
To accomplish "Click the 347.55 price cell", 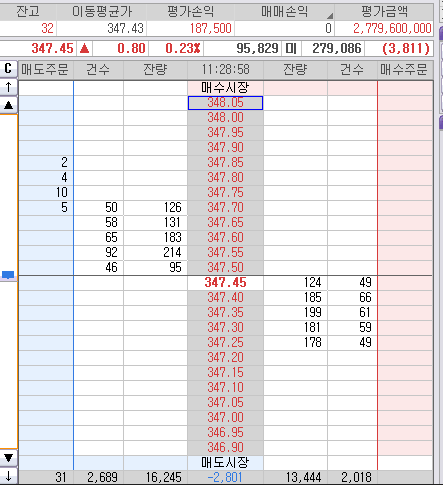I will pyautogui.click(x=226, y=253).
